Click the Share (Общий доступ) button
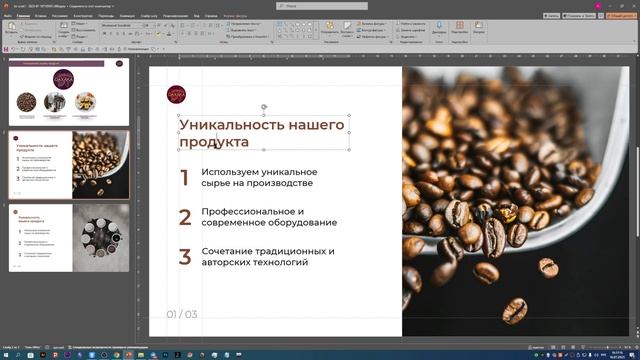640x360 pixels. pyautogui.click(x=621, y=16)
